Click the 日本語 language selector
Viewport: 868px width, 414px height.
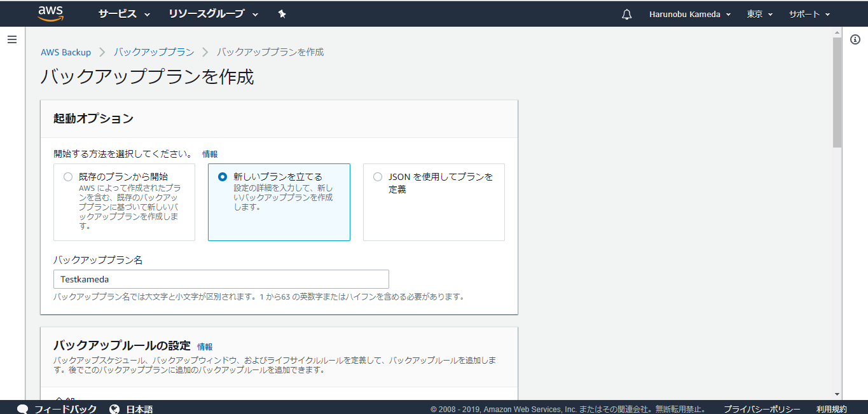(139, 409)
